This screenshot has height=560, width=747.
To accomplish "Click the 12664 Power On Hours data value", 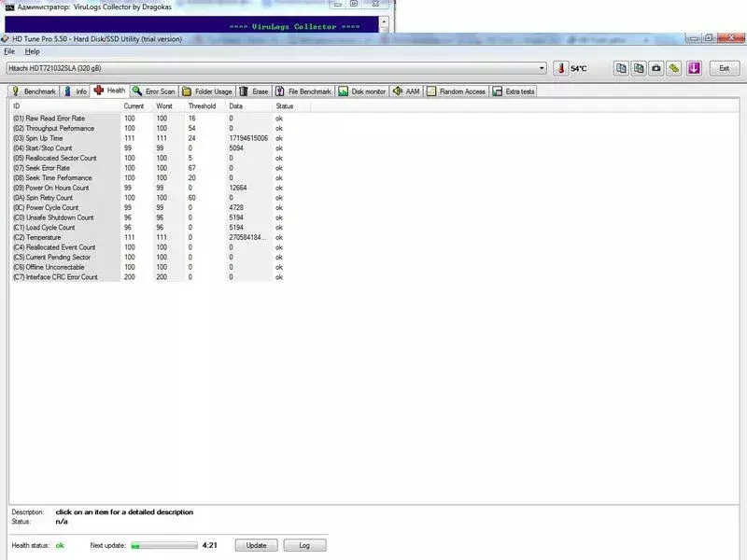I will [238, 188].
